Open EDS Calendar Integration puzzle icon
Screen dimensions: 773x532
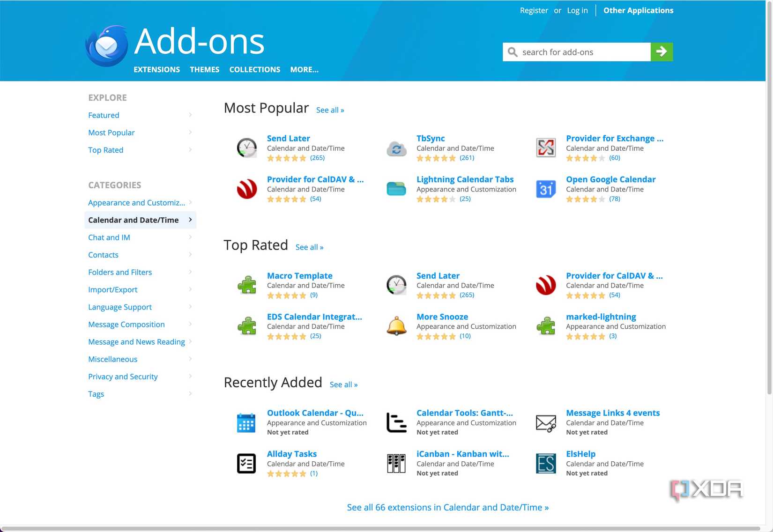click(247, 326)
